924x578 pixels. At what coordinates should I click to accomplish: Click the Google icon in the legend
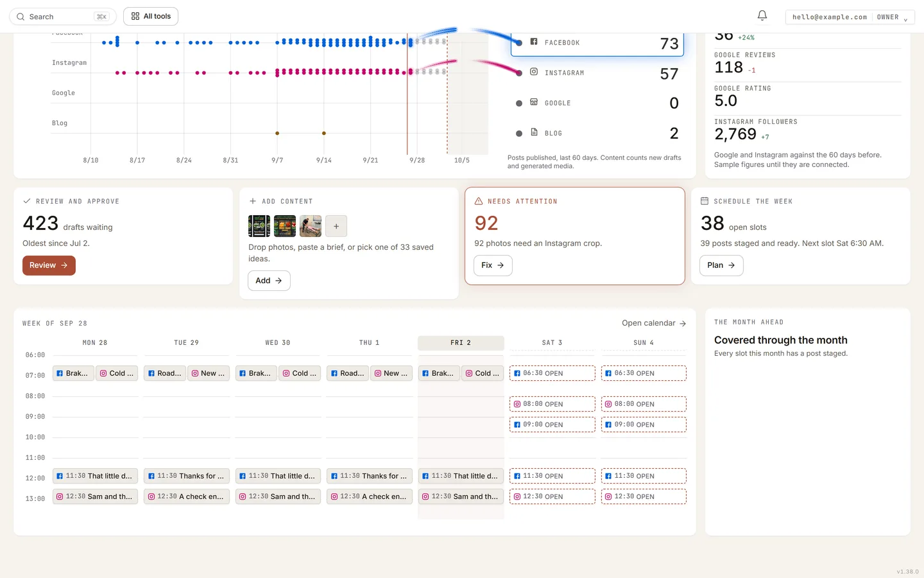[534, 102]
